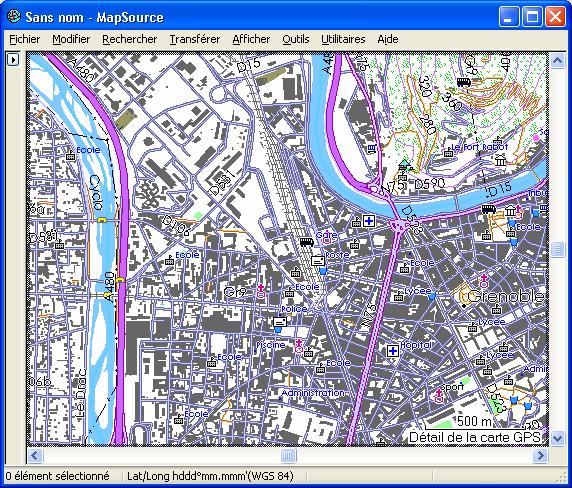Click the Grenoble city label

pyautogui.click(x=505, y=296)
